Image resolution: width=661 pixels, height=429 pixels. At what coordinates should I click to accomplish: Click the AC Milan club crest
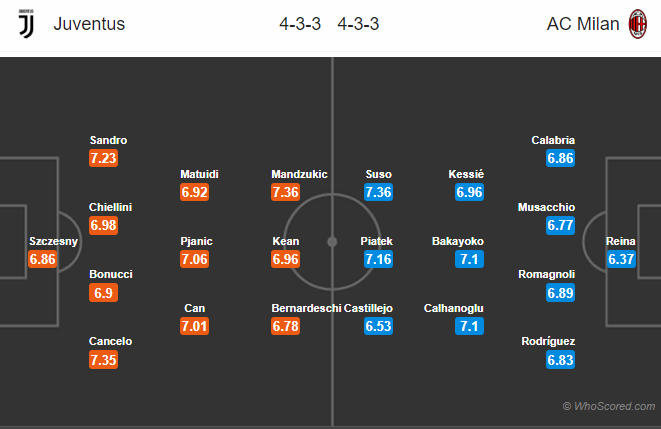tap(637, 24)
